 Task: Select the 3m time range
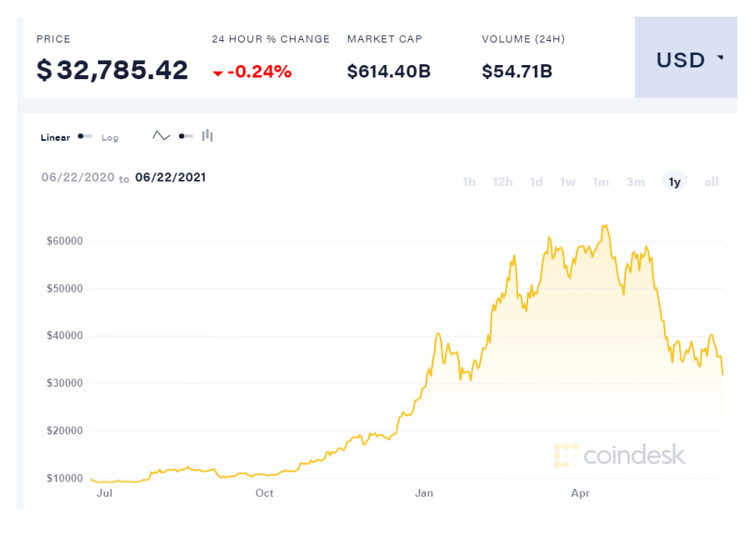point(636,182)
